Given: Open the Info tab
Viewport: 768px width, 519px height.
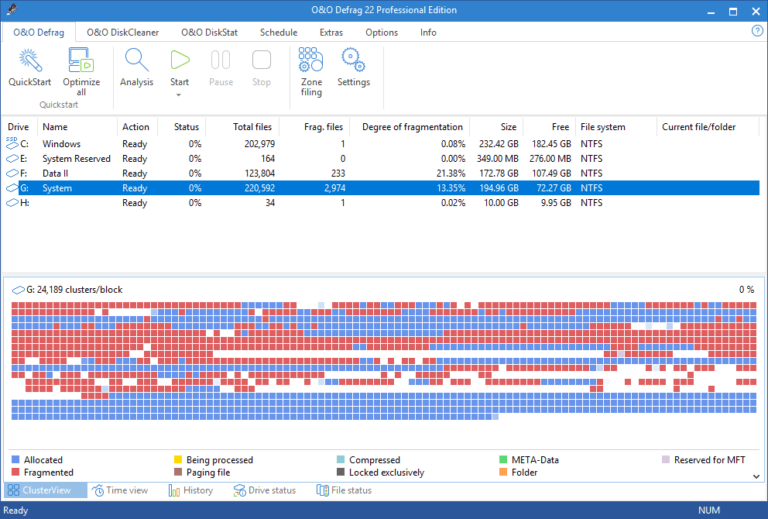Looking at the screenshot, I should [428, 32].
